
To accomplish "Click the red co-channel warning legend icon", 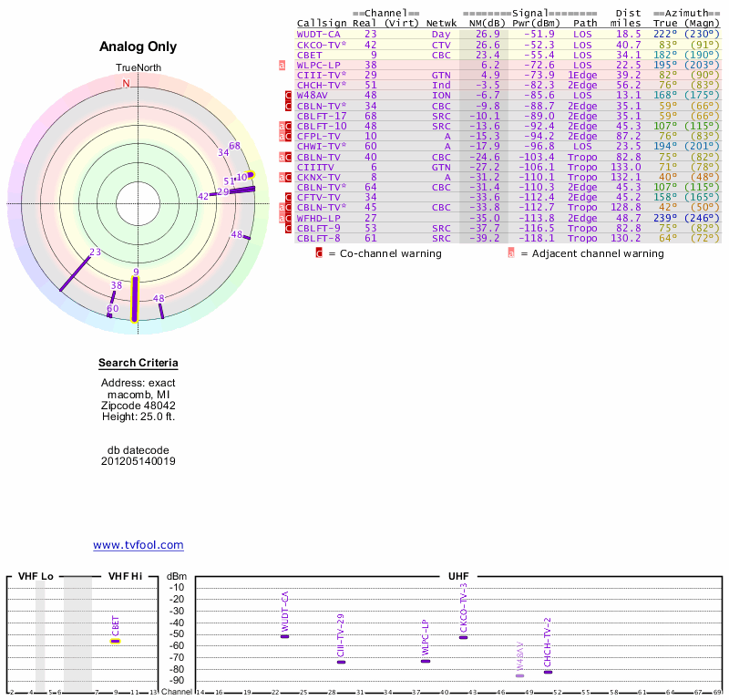I will point(319,253).
